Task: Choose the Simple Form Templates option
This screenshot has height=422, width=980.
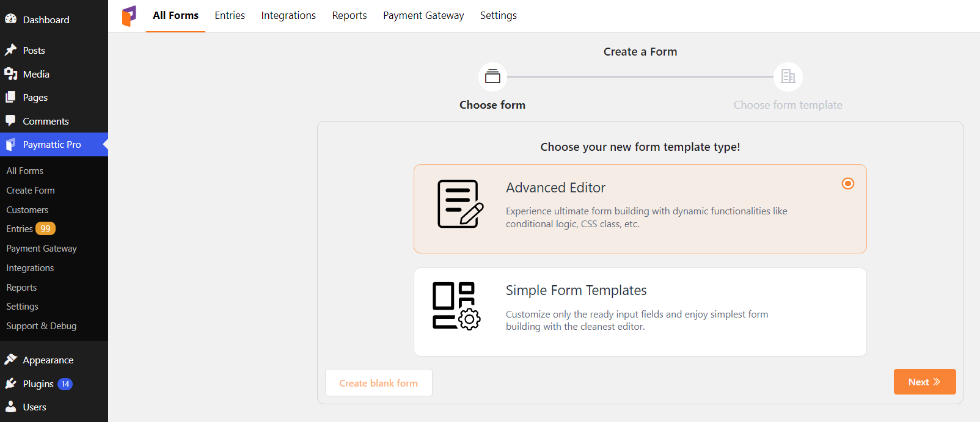Action: coord(640,312)
